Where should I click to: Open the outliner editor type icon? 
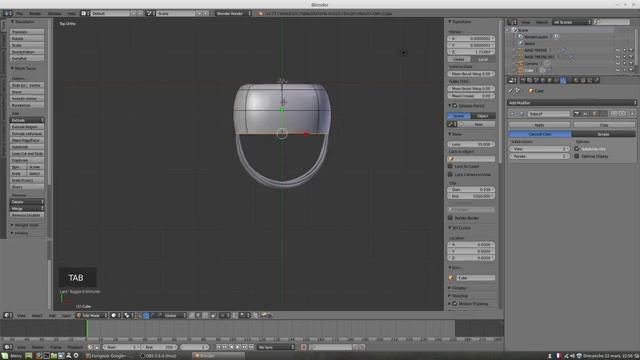512,22
